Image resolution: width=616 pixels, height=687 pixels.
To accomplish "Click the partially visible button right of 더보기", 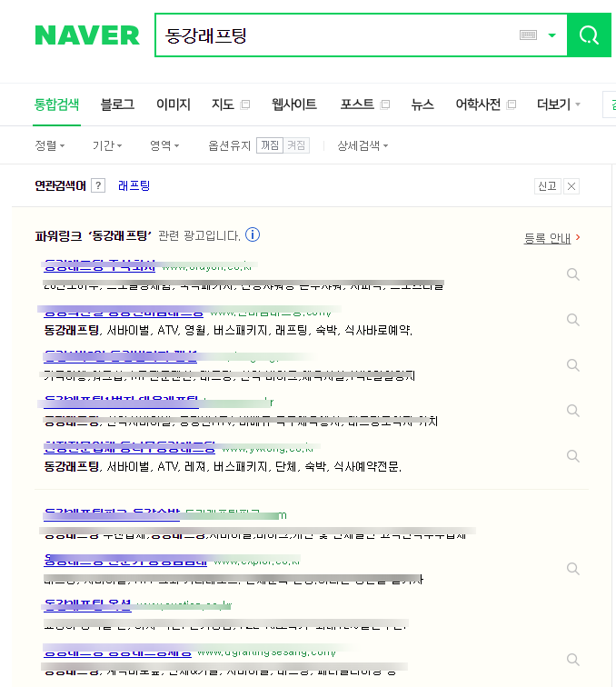I will coord(610,105).
